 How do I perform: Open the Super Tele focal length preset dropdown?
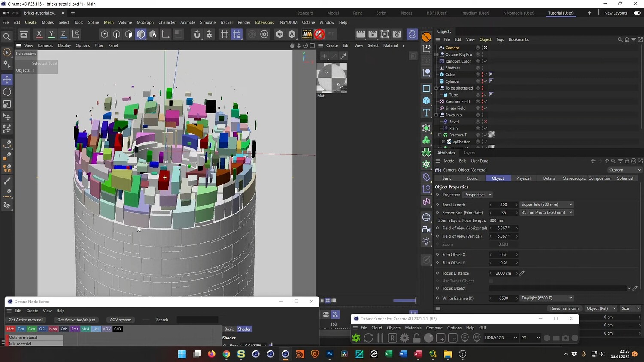pyautogui.click(x=547, y=205)
